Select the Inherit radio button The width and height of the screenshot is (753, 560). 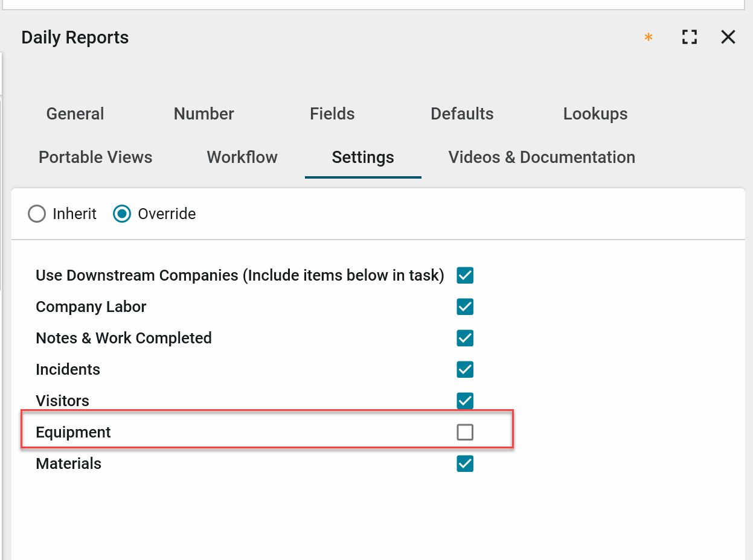(x=37, y=214)
